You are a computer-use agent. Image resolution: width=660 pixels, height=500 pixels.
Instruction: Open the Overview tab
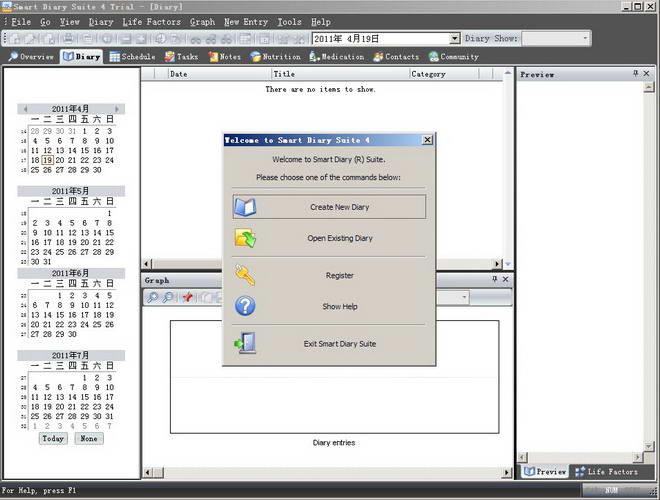pyautogui.click(x=31, y=56)
